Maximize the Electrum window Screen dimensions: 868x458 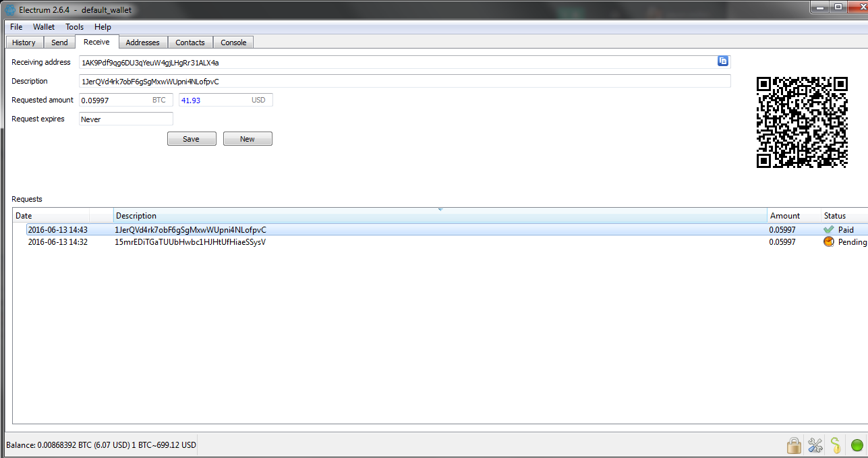pos(838,6)
